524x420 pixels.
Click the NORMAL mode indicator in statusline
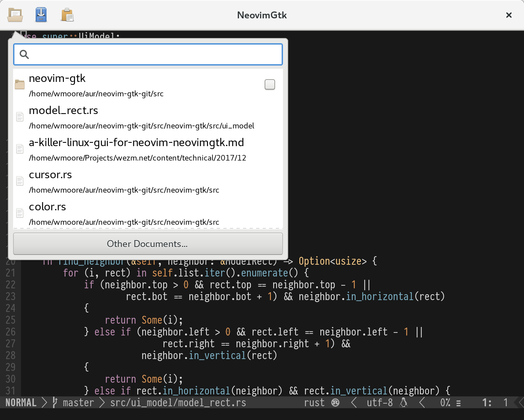pos(21,402)
